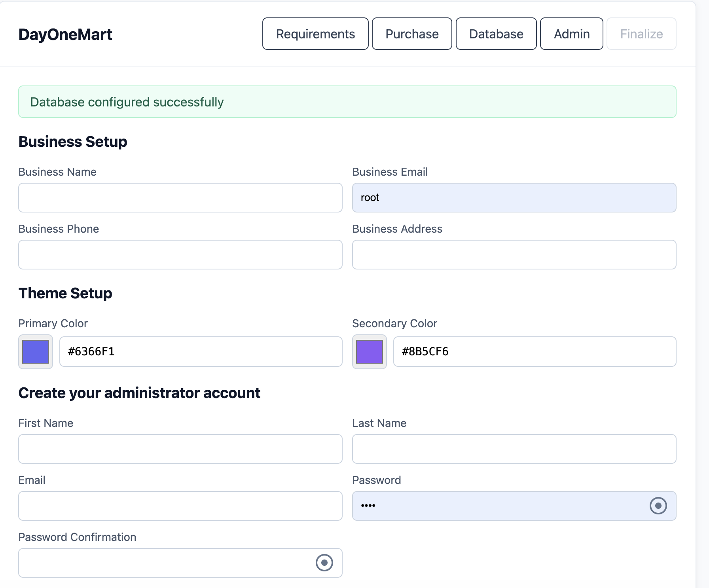Image resolution: width=709 pixels, height=588 pixels.
Task: Navigate to the Requirements step
Action: (315, 34)
